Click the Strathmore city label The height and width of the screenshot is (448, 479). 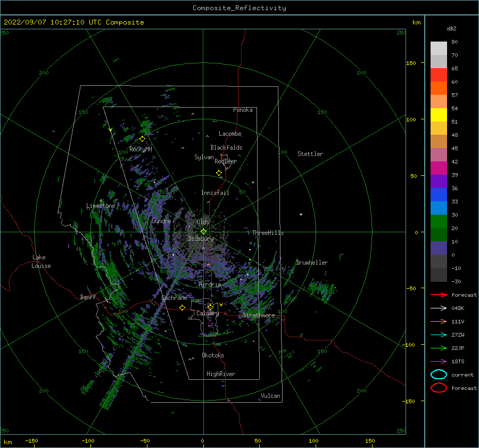(259, 315)
